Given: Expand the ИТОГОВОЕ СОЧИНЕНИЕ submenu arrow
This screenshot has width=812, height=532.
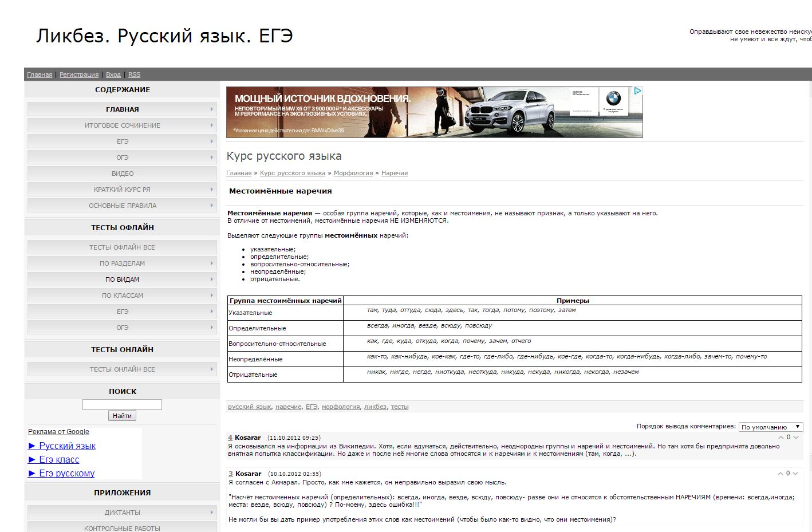Looking at the screenshot, I should [x=211, y=125].
